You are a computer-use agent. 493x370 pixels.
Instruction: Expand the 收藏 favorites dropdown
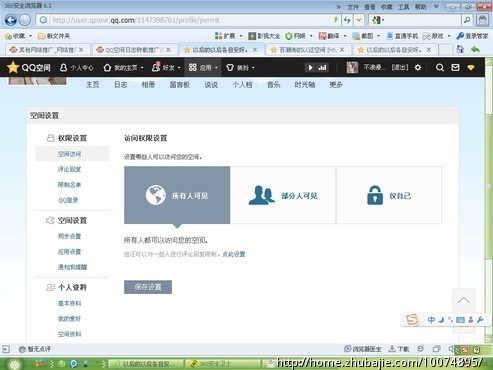(x=30, y=36)
